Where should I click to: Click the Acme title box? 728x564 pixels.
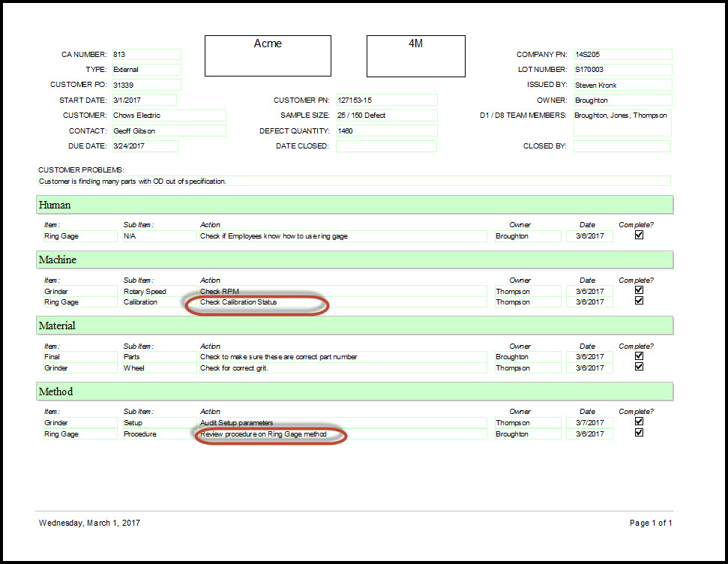click(x=268, y=55)
